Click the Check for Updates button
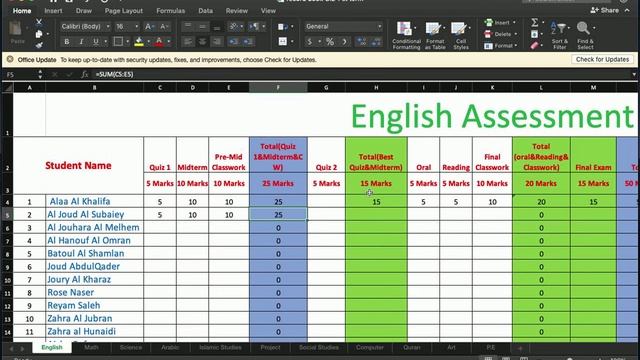The height and width of the screenshot is (360, 640). pyautogui.click(x=602, y=60)
